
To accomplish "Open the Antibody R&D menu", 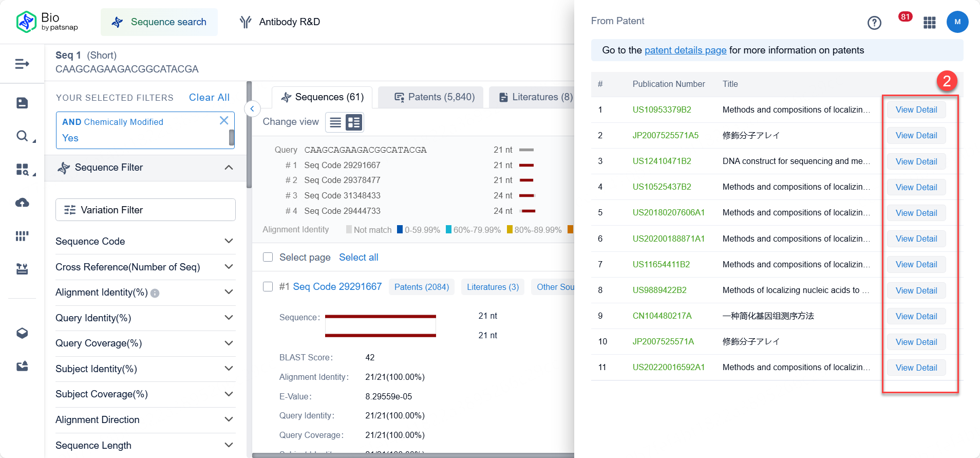I will pyautogui.click(x=280, y=22).
